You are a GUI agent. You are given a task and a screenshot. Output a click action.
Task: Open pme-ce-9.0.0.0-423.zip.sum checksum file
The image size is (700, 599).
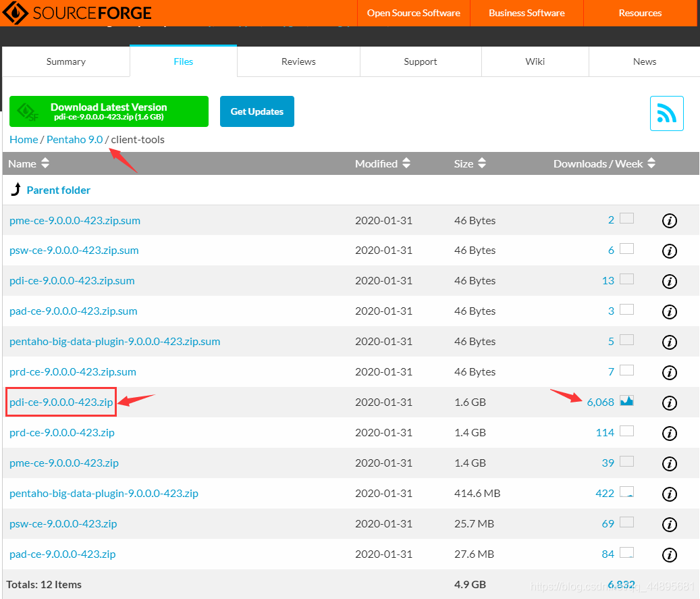(x=74, y=220)
